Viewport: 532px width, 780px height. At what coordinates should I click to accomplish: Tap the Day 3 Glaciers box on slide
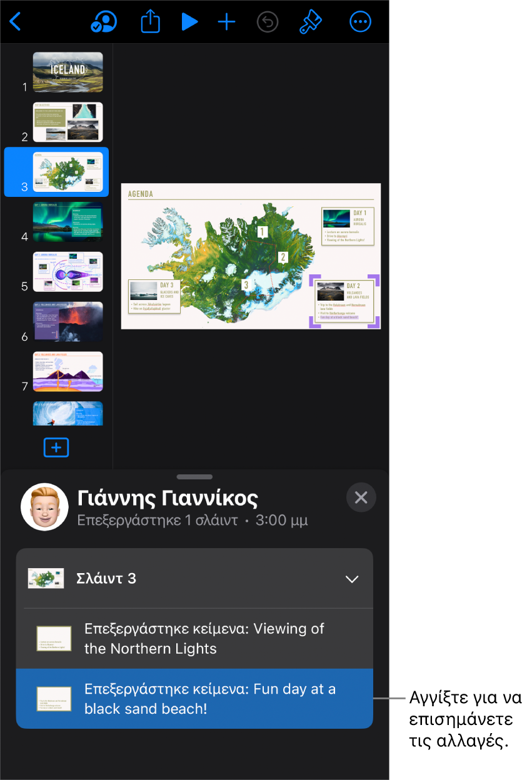point(155,296)
